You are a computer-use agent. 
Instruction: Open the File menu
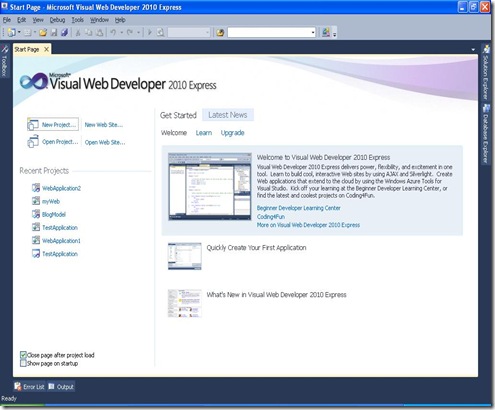tap(7, 20)
